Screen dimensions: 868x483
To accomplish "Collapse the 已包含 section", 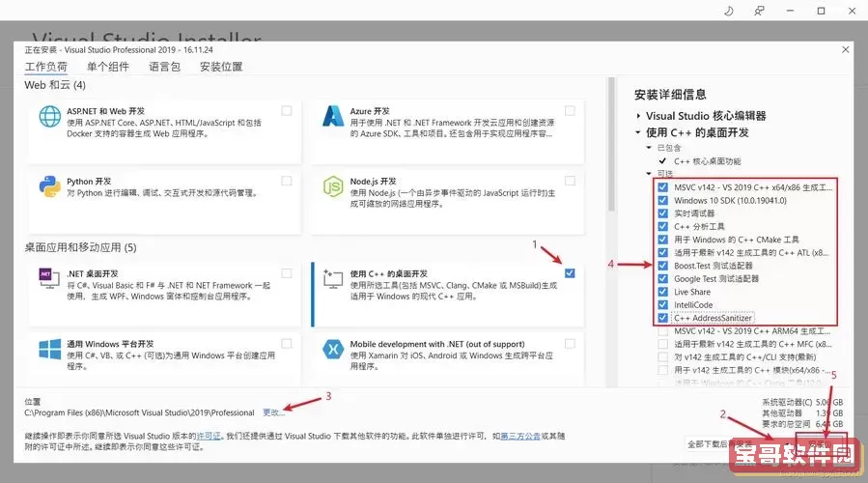I will (650, 148).
